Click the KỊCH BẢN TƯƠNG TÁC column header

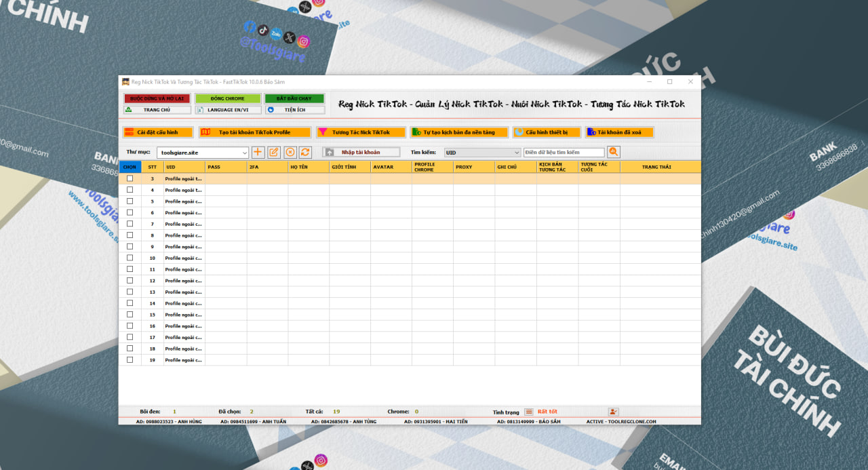(x=557, y=167)
